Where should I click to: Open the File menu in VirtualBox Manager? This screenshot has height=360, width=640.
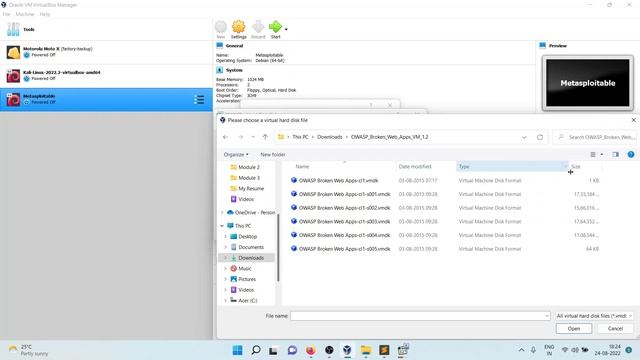(7, 14)
